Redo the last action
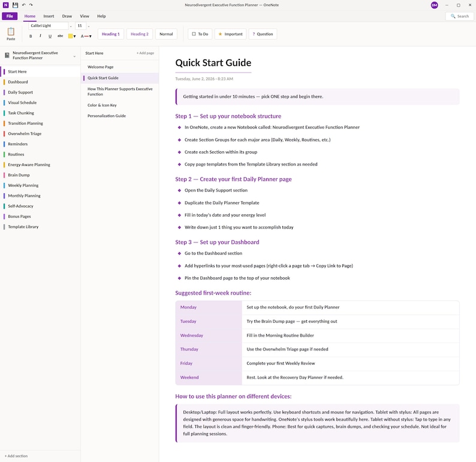 [x=31, y=5]
